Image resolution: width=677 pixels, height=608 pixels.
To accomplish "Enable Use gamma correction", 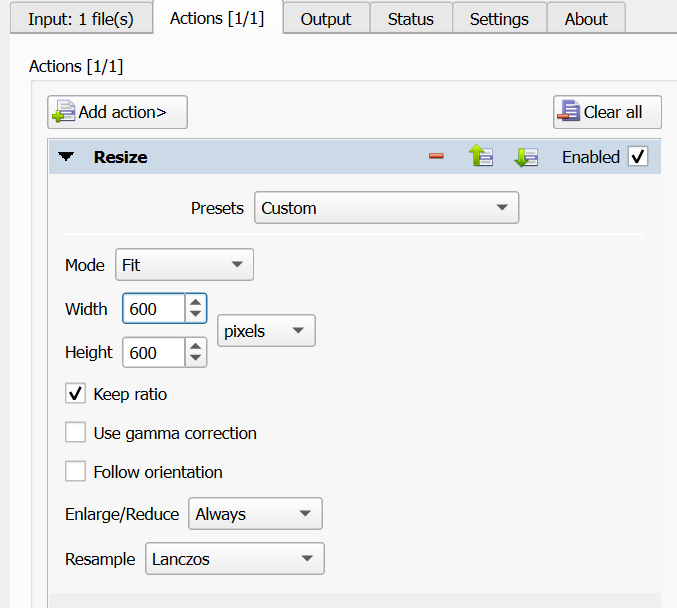I will 75,433.
